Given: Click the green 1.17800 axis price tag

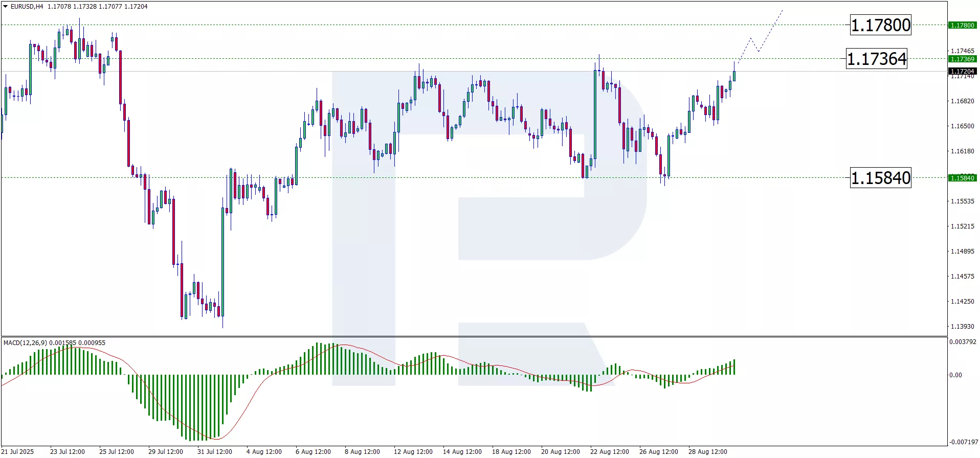Looking at the screenshot, I should coord(962,25).
